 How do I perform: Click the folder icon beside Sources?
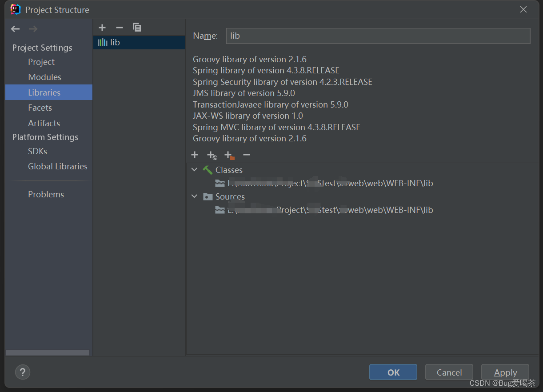208,196
